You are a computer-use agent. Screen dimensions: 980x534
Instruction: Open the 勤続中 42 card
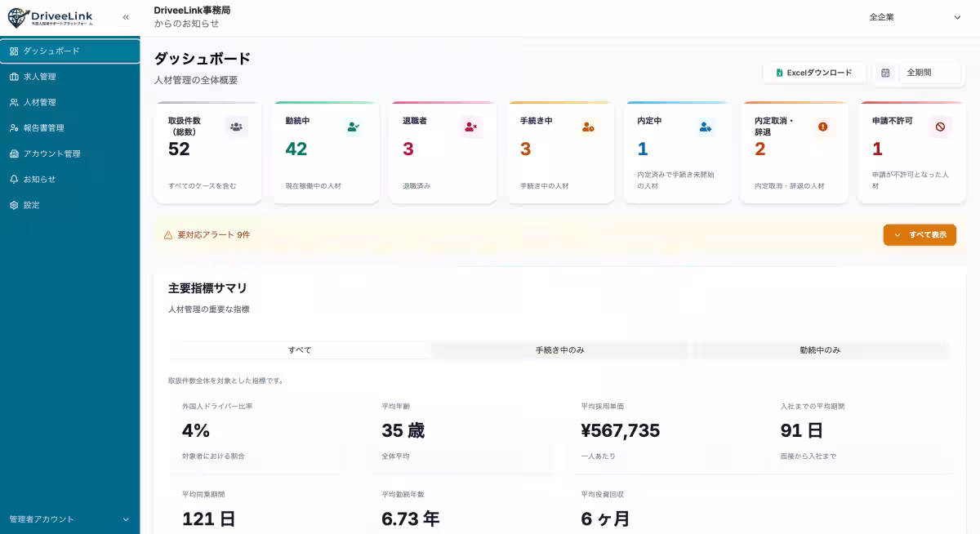coord(325,153)
